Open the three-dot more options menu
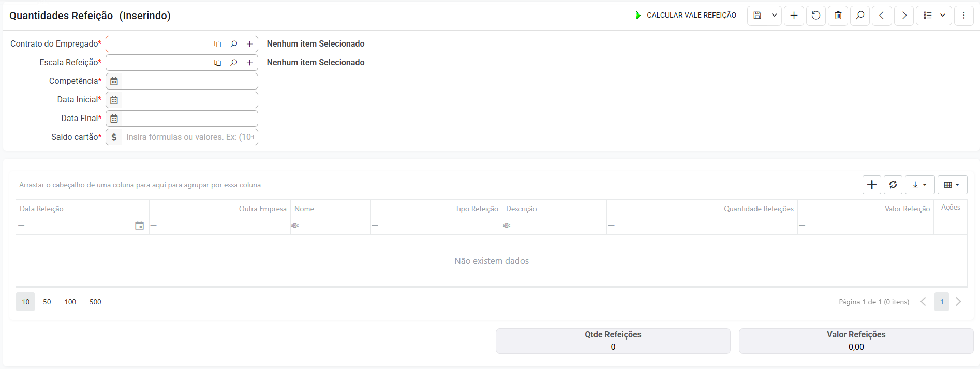Image resolution: width=980 pixels, height=369 pixels. point(963,16)
